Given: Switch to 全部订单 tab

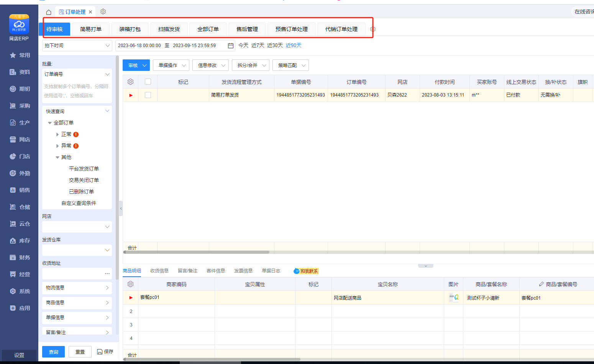Looking at the screenshot, I should pyautogui.click(x=208, y=29).
